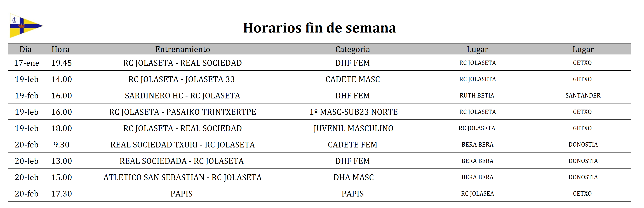Select the 1º MASC-SUB23 NORTE cell
This screenshot has width=644, height=208.
(x=353, y=112)
